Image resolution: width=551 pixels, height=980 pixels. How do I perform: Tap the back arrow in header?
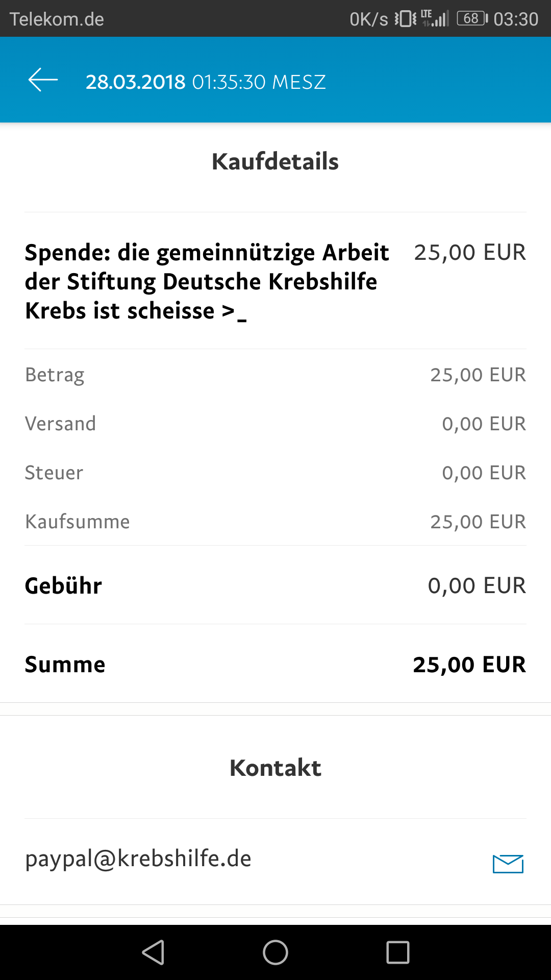click(43, 81)
